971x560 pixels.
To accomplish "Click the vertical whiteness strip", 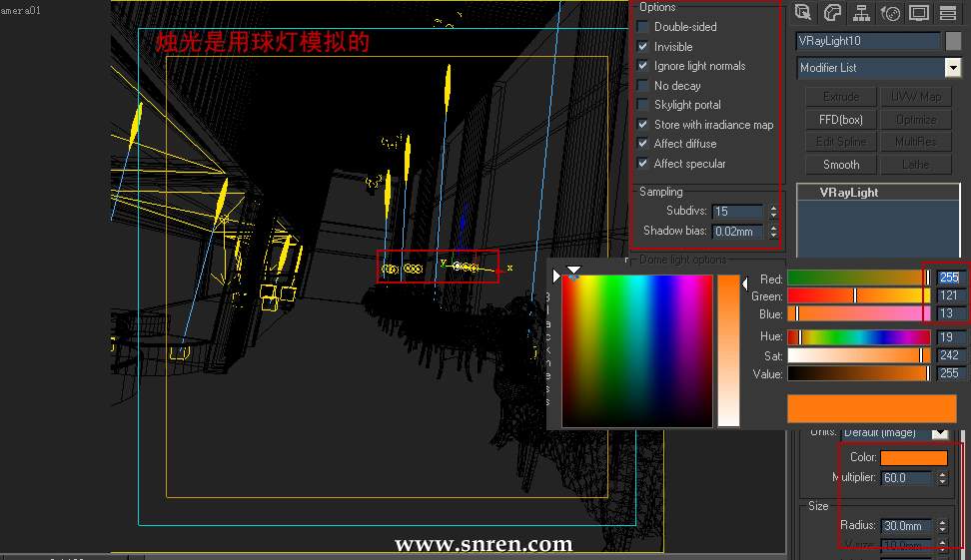I will (728, 350).
